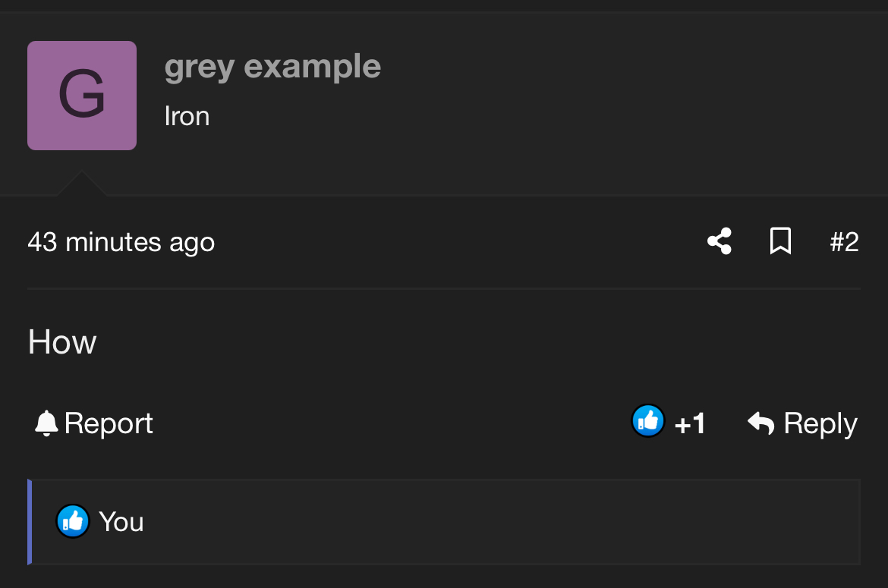The height and width of the screenshot is (588, 888).
Task: Click the curved reply arrow icon
Action: 760,423
